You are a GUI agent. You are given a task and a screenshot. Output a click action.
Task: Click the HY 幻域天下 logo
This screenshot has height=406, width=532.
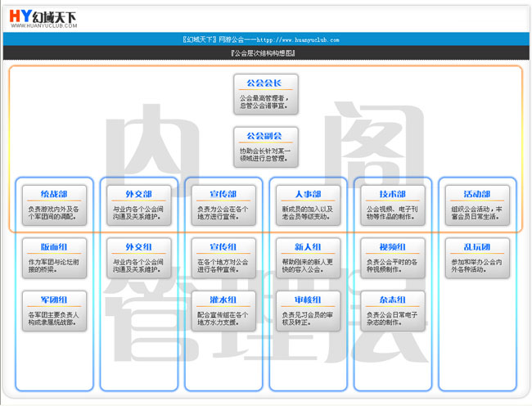[x=43, y=18]
